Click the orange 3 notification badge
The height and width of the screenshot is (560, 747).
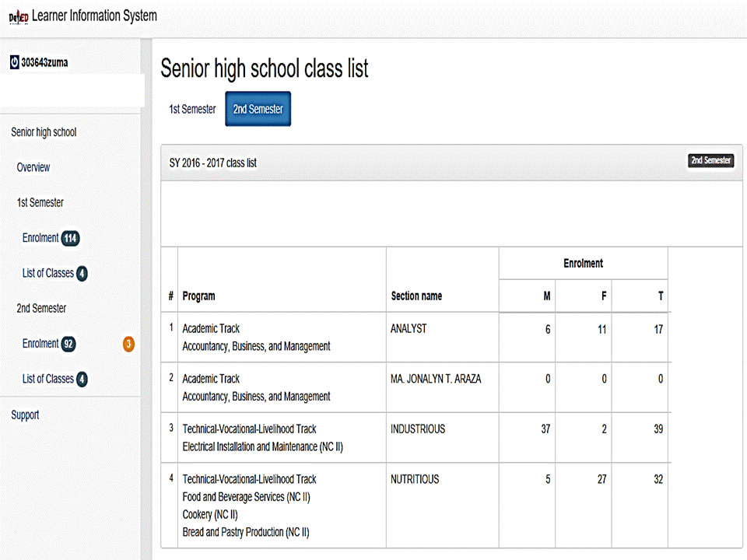tap(128, 344)
